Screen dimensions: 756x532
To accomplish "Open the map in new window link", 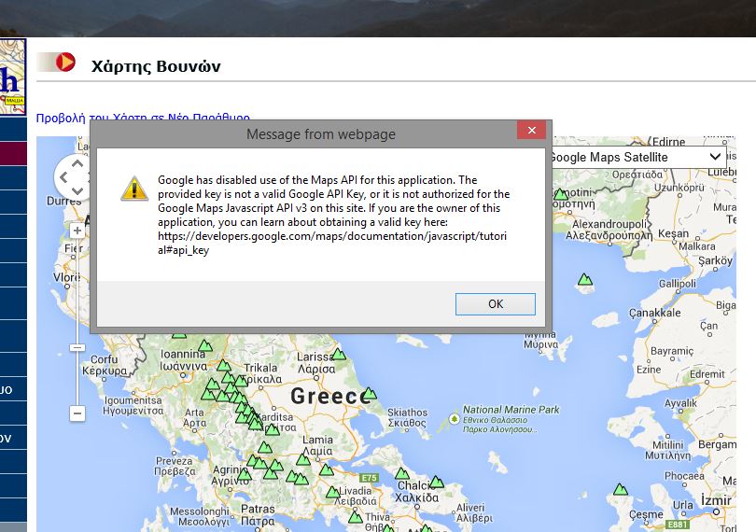I will 143,119.
